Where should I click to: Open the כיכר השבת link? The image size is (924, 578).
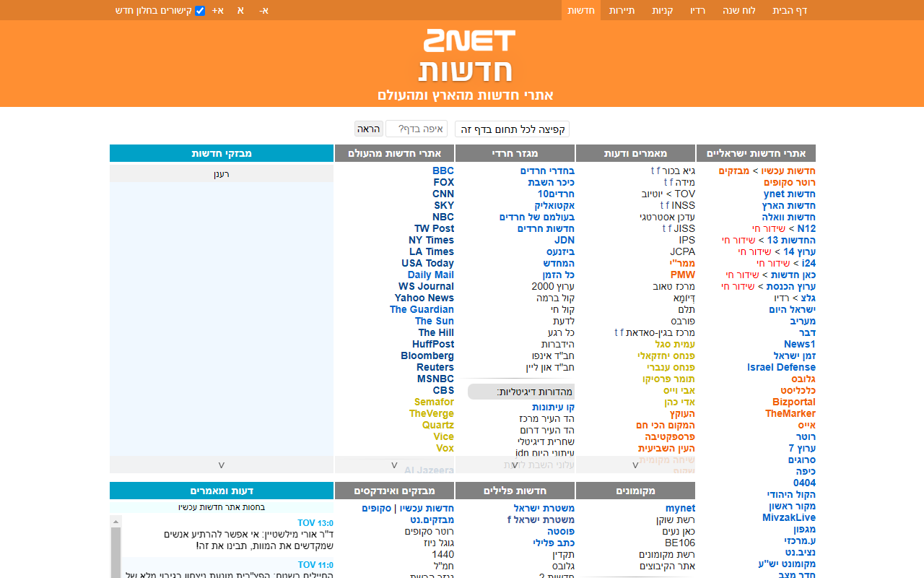[552, 183]
